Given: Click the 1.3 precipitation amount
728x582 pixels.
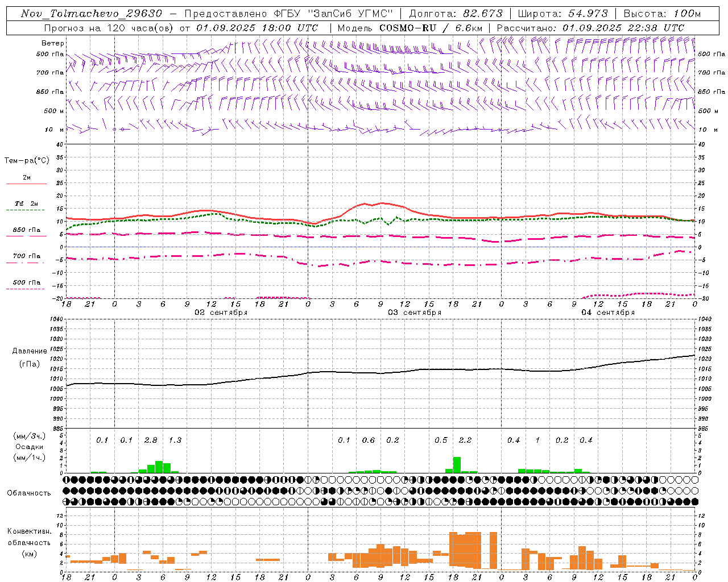Looking at the screenshot, I should (x=175, y=440).
